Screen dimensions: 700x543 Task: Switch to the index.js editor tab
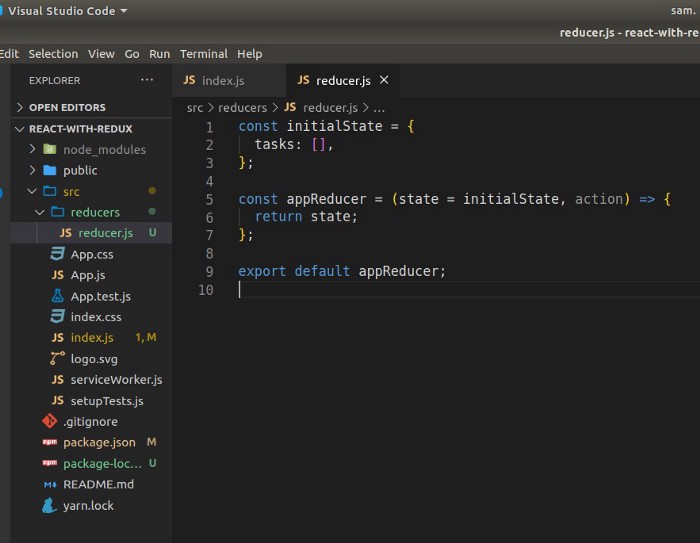[x=222, y=80]
